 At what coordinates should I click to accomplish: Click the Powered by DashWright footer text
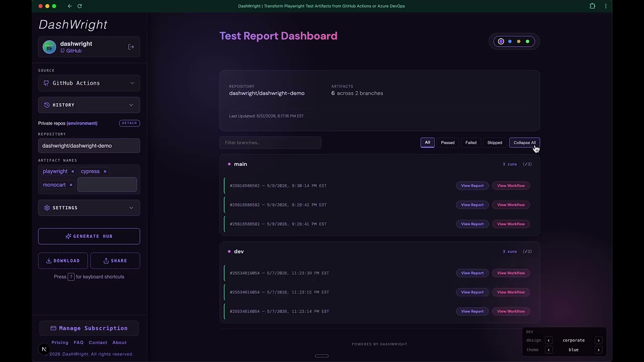(379, 344)
